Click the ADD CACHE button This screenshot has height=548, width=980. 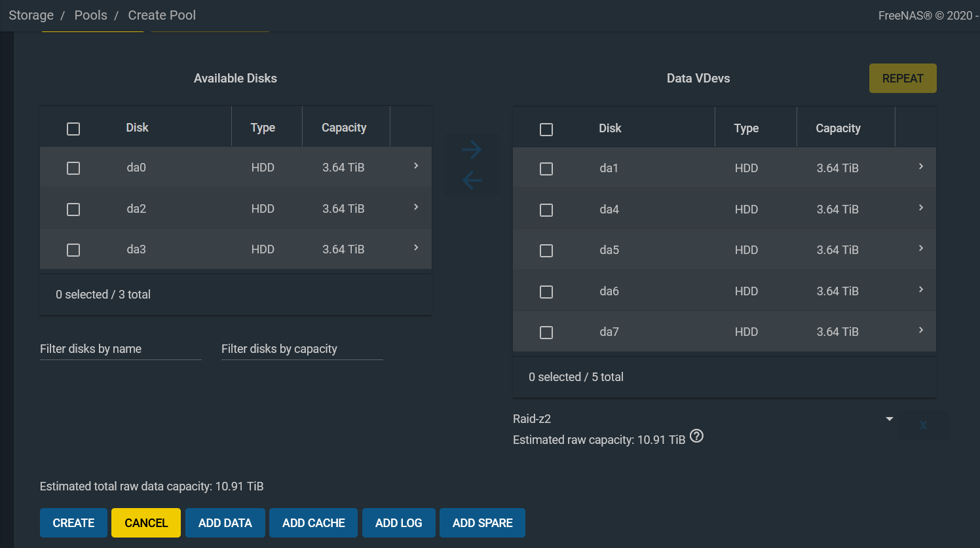313,523
